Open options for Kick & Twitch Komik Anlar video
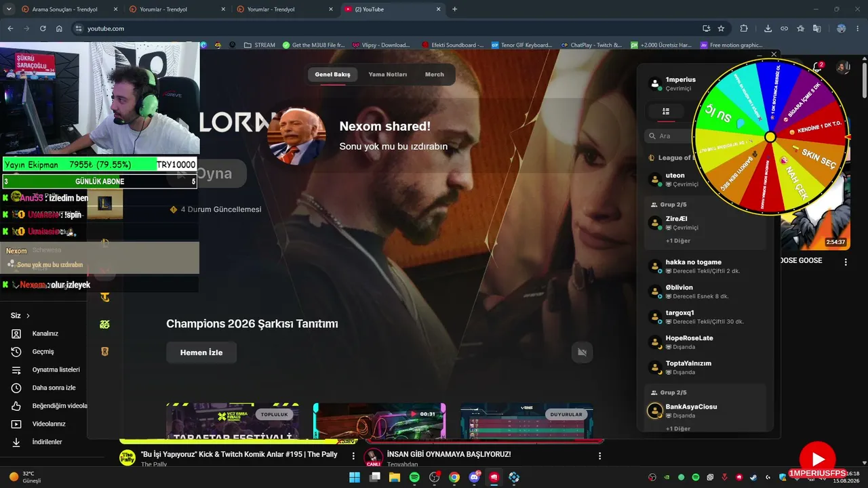Image resolution: width=868 pixels, height=488 pixels. click(353, 456)
